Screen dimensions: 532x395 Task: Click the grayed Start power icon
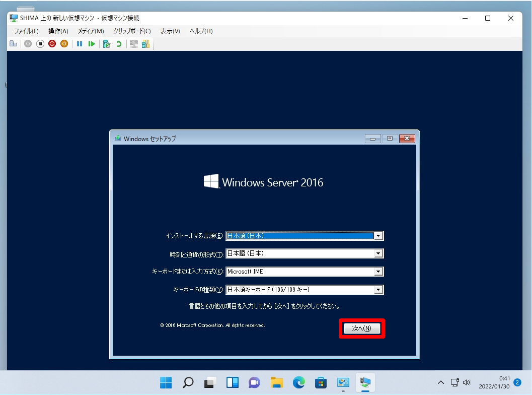click(28, 44)
